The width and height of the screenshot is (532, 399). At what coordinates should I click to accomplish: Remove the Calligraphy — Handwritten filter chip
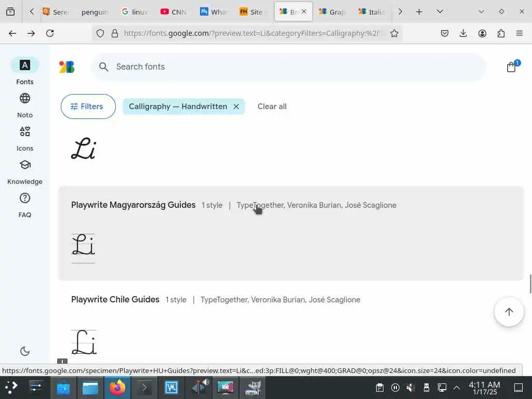coord(236,107)
